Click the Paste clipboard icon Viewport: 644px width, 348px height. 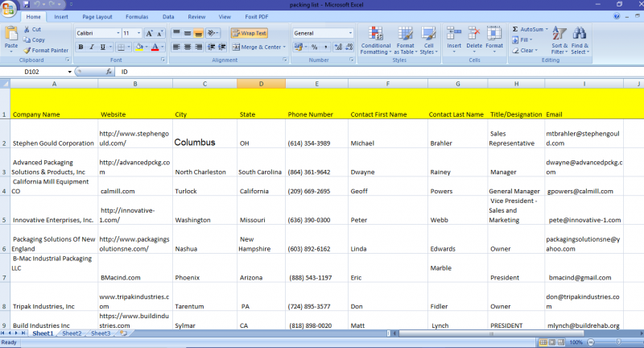[11, 34]
